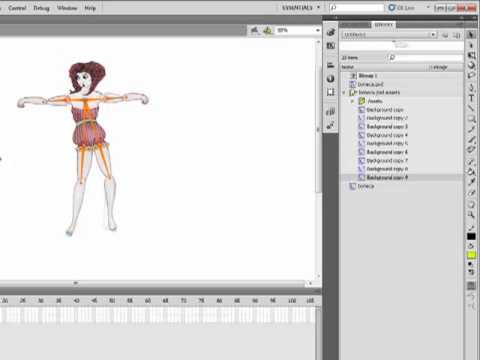Open the collapsed Align panel icon
Screen dimensions: 480x360
point(330,65)
